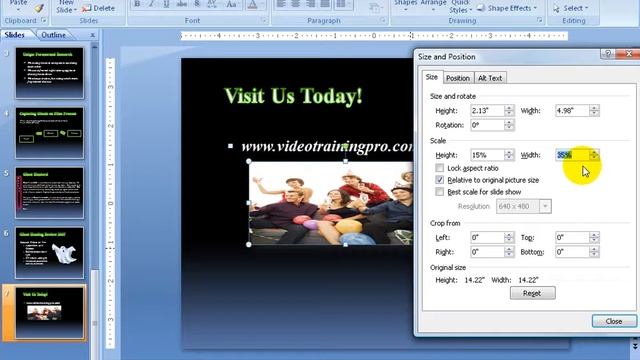Apply Strikethrough formatting
640x360 pixels.
[x=182, y=4]
